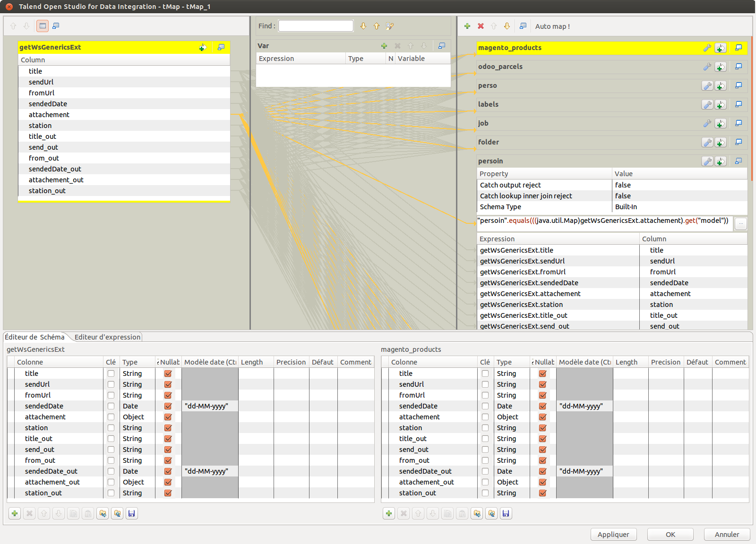Move output table down arrow

507,26
